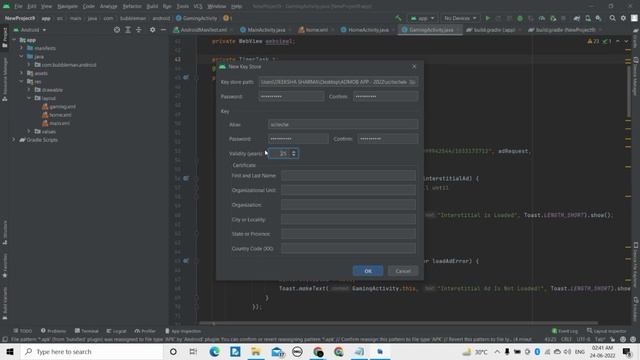Run the app with the green play icon
The height and width of the screenshot is (360, 640).
click(487, 18)
